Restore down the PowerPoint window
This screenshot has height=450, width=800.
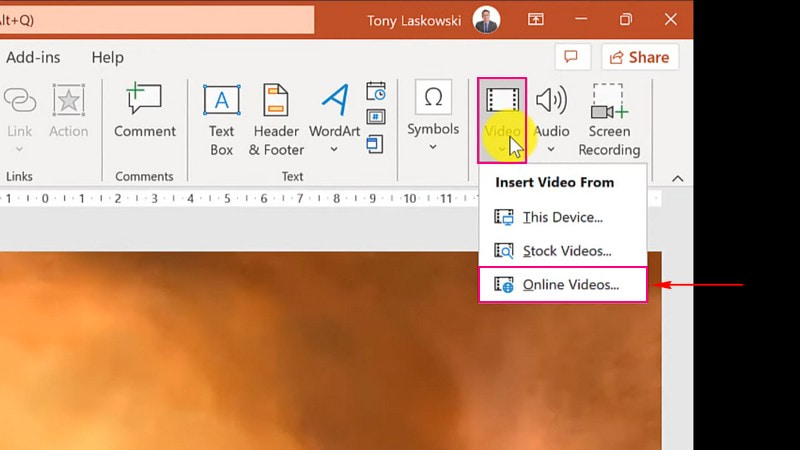pos(626,19)
